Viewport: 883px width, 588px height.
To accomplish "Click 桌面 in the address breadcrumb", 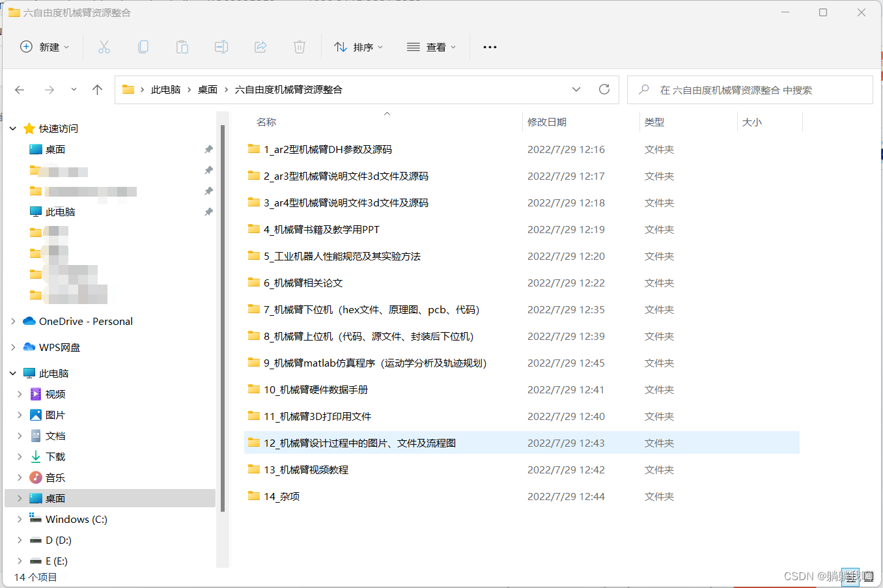I will click(208, 90).
